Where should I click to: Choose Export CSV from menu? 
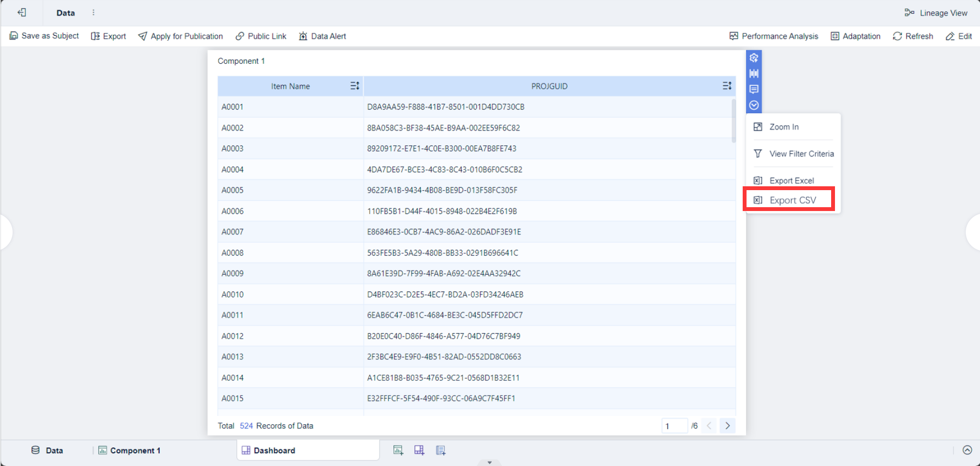pyautogui.click(x=789, y=200)
